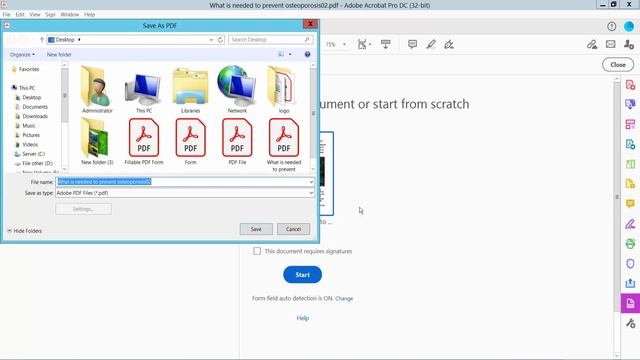Click the Save button in the dialog
This screenshot has width=640, height=360.
(256, 229)
